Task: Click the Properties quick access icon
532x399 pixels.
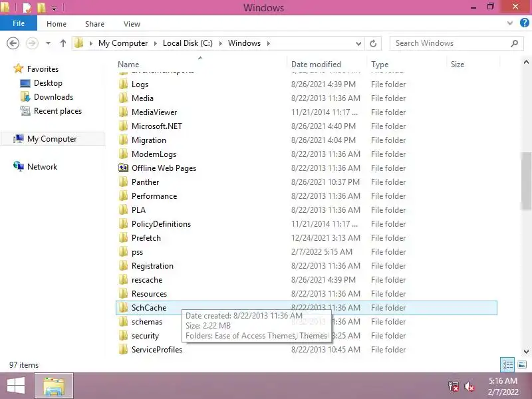Action: pos(27,7)
